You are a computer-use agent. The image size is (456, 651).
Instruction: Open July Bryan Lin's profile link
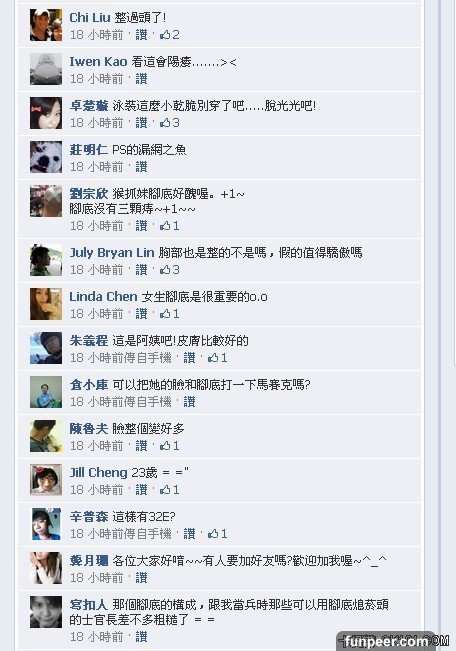click(112, 253)
